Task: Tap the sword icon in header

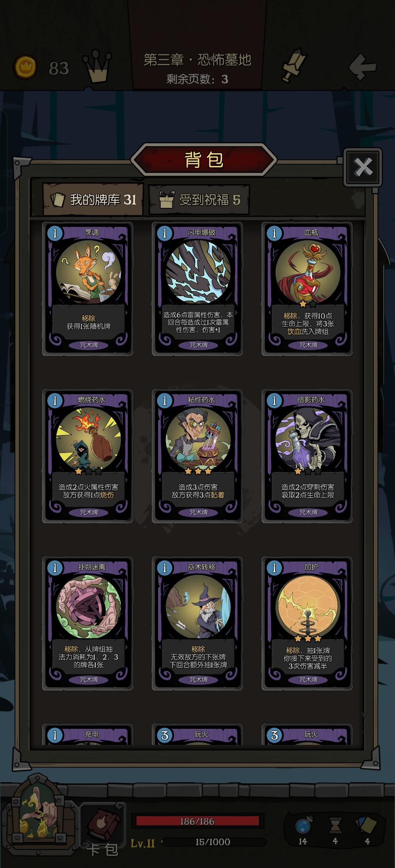Action: [293, 65]
